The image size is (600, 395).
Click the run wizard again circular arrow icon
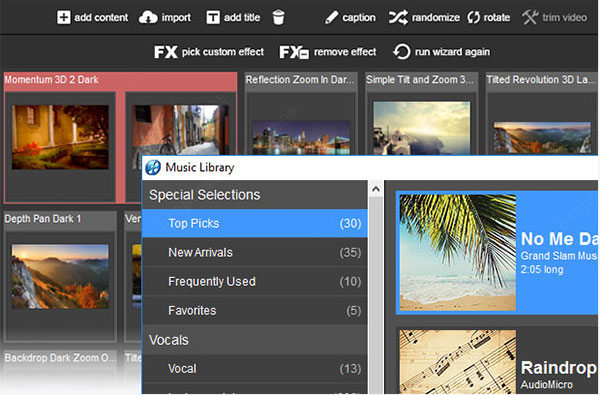point(401,52)
